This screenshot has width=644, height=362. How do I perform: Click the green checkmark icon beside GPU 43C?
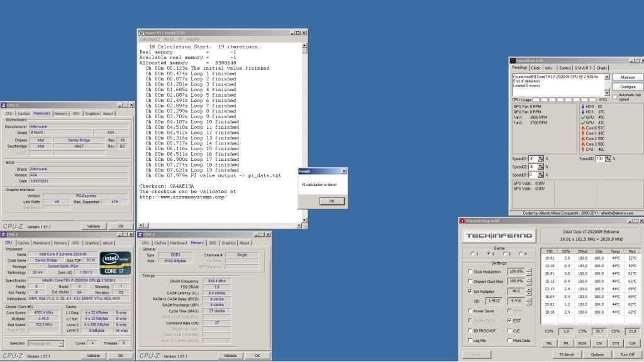coord(583,123)
